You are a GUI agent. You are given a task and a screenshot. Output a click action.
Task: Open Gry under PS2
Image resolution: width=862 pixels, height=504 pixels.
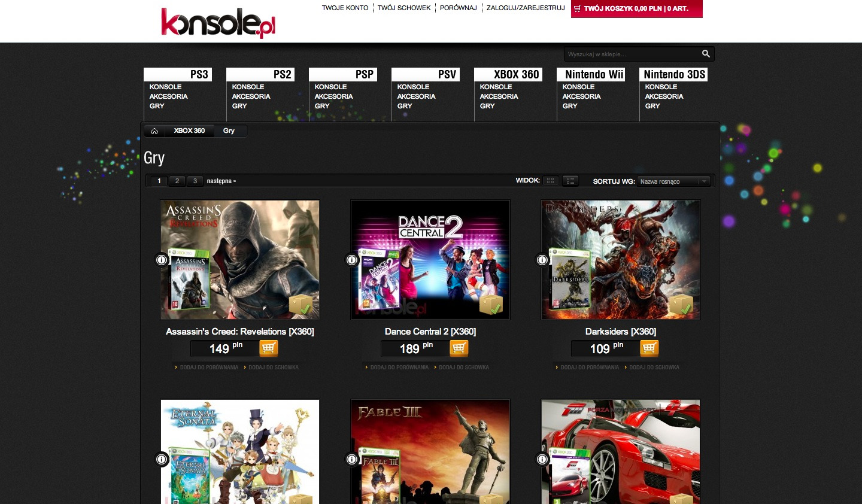(x=239, y=106)
